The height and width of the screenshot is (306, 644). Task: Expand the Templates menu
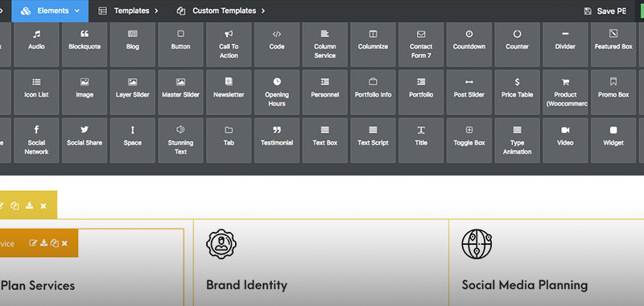pos(128,11)
